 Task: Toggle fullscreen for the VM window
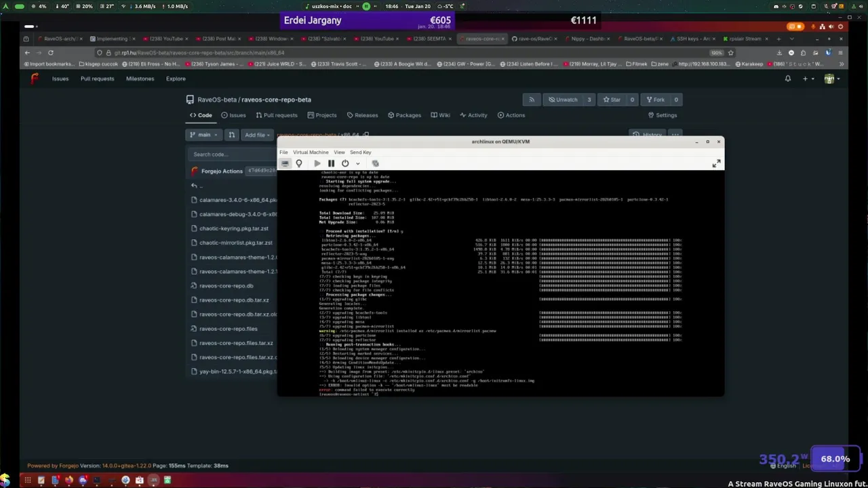[x=716, y=163]
